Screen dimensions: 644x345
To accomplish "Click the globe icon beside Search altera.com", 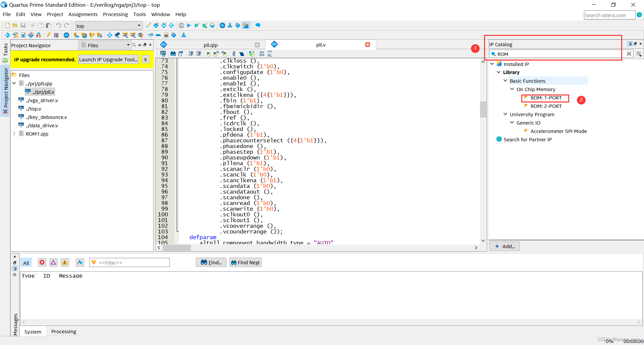I will 639,15.
